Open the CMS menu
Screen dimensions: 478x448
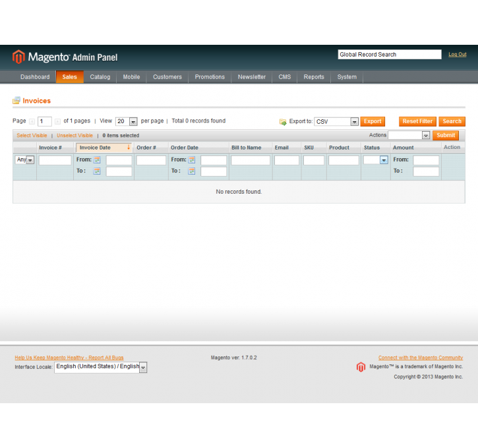pyautogui.click(x=285, y=77)
